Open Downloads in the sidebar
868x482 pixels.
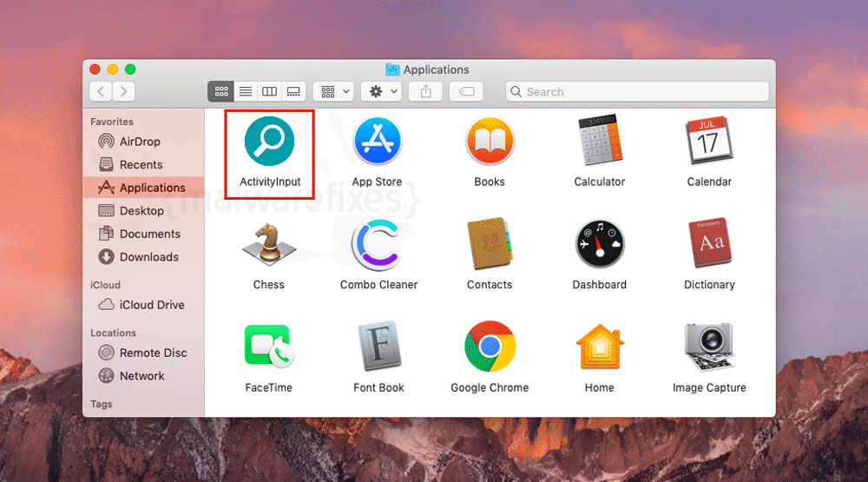click(143, 257)
